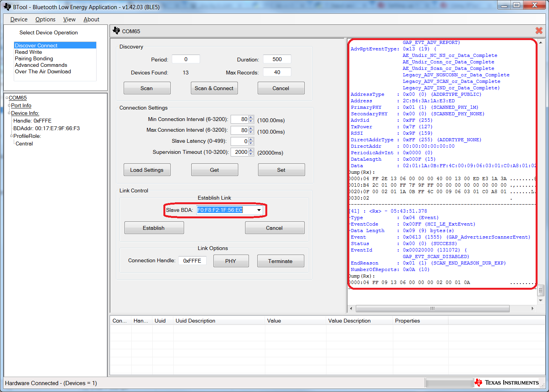
Task: Select Pairing Bonding in the operation list
Action: pyautogui.click(x=34, y=58)
